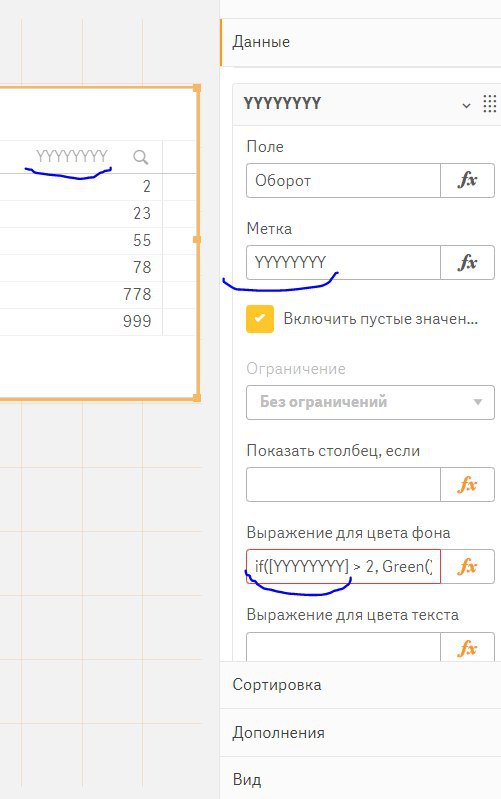The width and height of the screenshot is (501, 799).
Task: Click the Показать столбец, если input
Action: (x=343, y=485)
